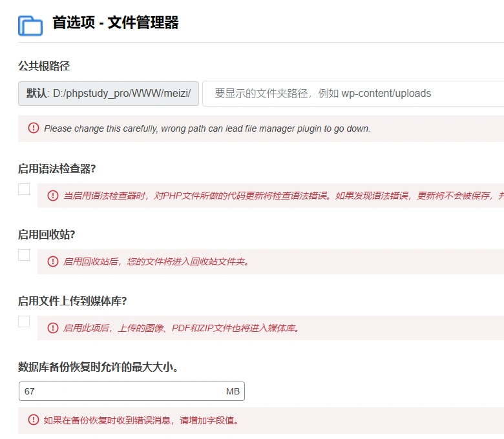Click the 启用此项后 PDF和ZIP description text
504x439 pixels.
[x=182, y=328]
